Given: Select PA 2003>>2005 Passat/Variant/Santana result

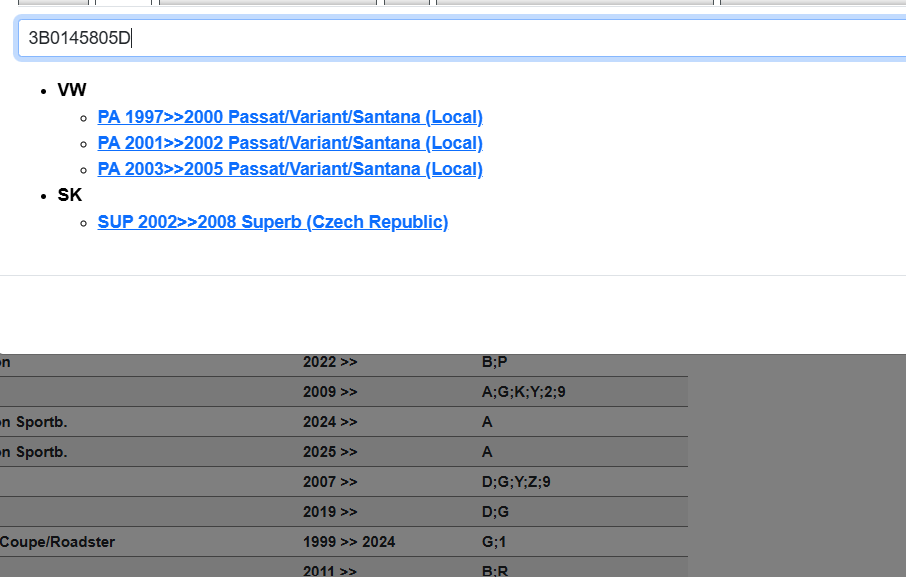Looking at the screenshot, I should point(290,169).
